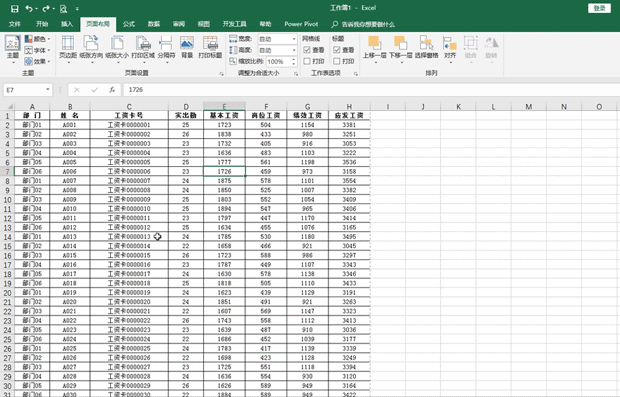The image size is (620, 397).
Task: Open 纸张方向 orientation options
Action: click(91, 49)
